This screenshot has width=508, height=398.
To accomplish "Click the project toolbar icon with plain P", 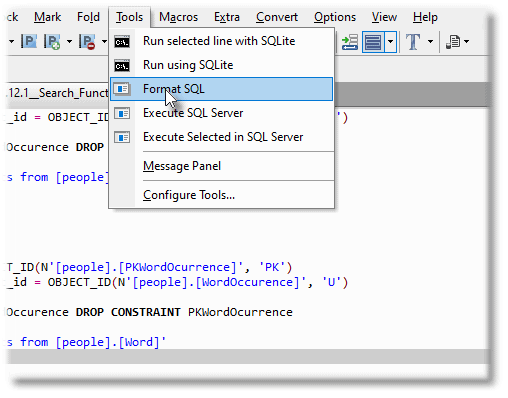I will click(29, 42).
